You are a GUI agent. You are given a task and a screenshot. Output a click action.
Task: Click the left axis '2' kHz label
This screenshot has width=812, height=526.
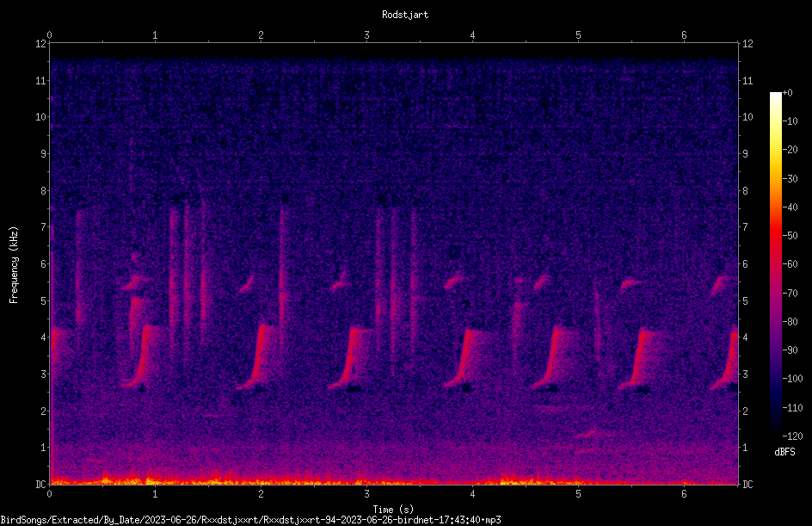point(44,411)
